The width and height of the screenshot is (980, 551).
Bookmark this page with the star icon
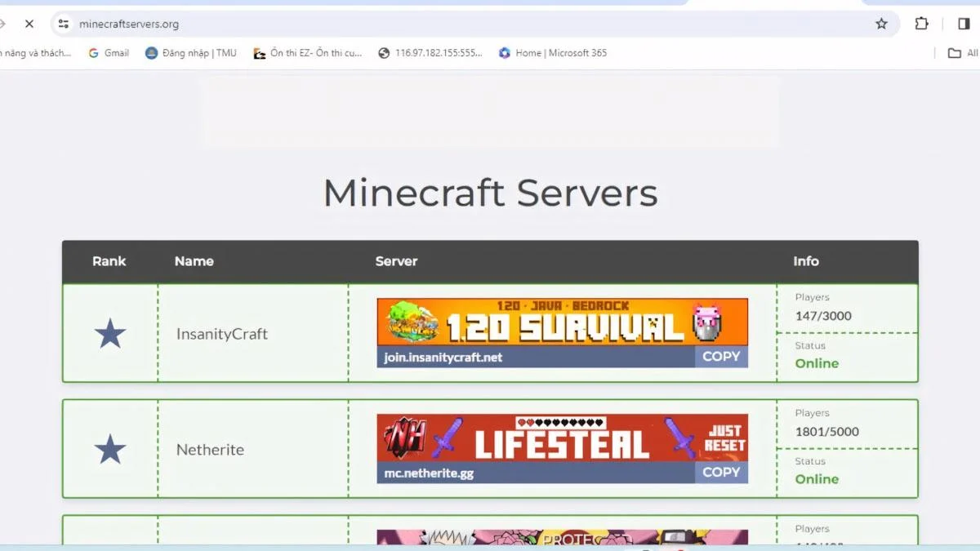tap(881, 24)
